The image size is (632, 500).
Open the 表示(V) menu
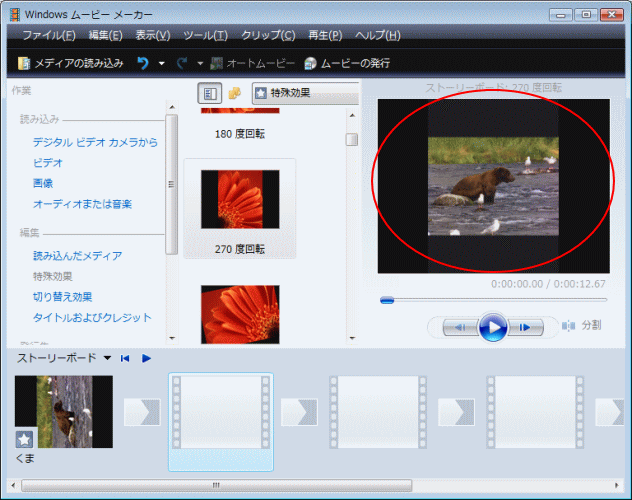tap(153, 35)
